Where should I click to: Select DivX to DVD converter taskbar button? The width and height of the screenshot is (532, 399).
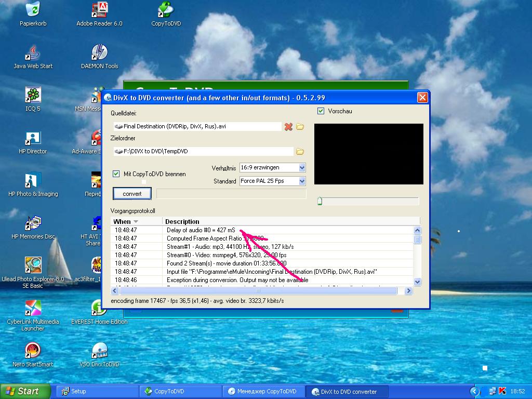(x=348, y=391)
